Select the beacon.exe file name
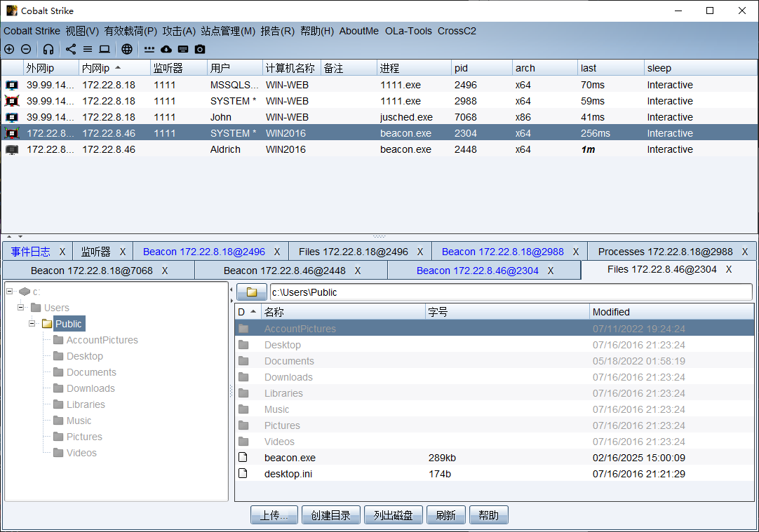Viewport: 759px width, 532px height. [290, 458]
